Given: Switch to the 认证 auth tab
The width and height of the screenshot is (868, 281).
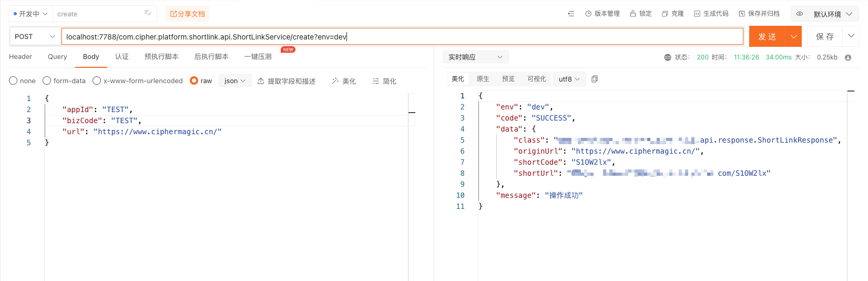Looking at the screenshot, I should [x=122, y=57].
